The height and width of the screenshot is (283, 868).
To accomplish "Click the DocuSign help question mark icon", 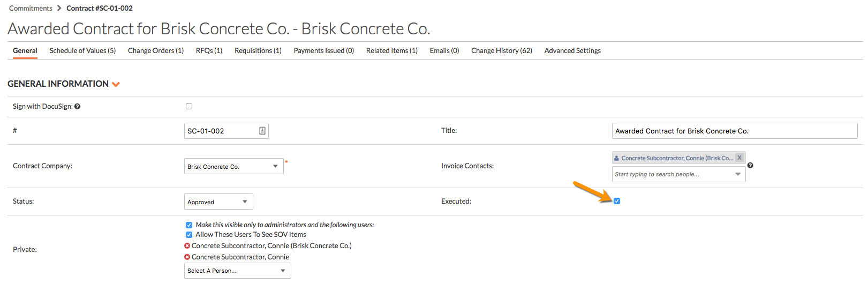I will tap(78, 107).
